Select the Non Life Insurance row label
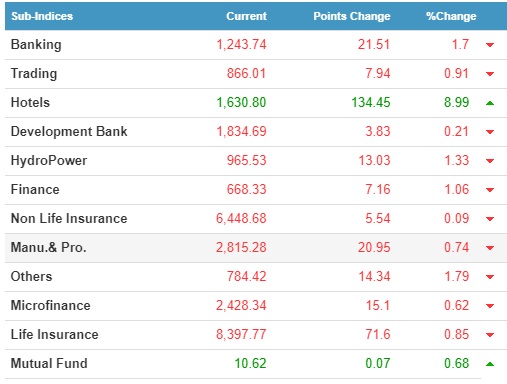This screenshot has width=507, height=384. (69, 218)
